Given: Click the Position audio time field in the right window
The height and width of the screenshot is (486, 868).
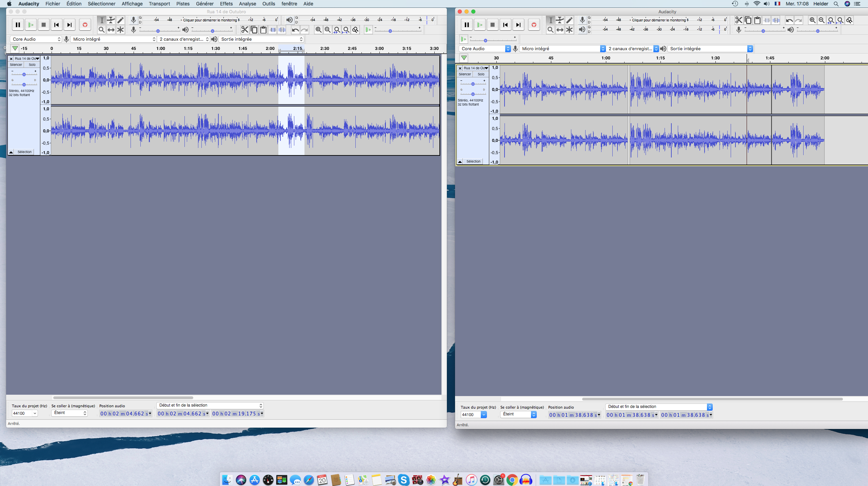Looking at the screenshot, I should pos(573,415).
